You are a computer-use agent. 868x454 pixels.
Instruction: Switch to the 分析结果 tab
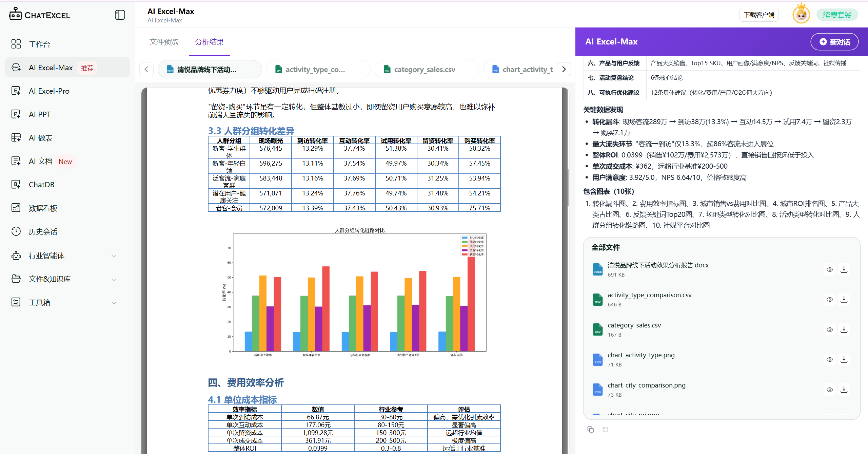point(210,42)
